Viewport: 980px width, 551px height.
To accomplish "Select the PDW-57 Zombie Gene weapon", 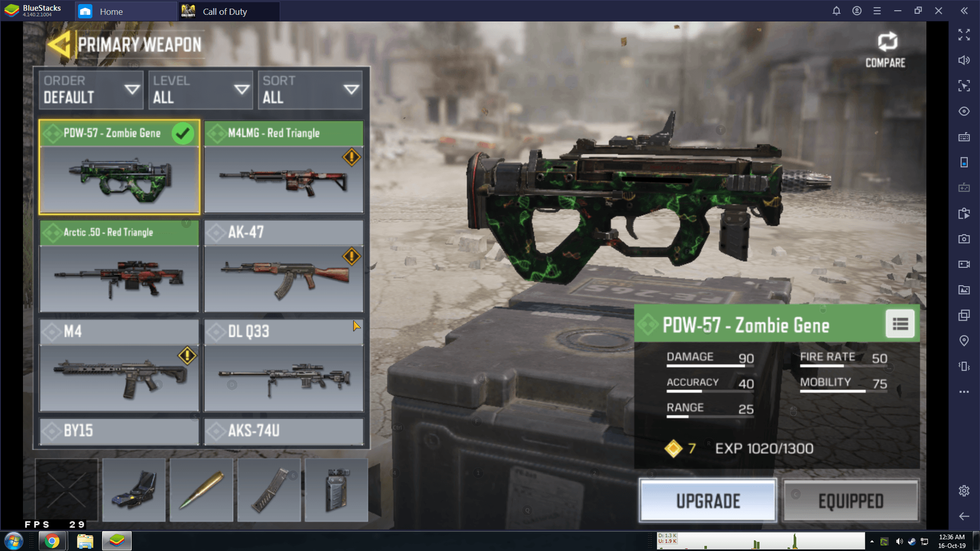I will [119, 166].
